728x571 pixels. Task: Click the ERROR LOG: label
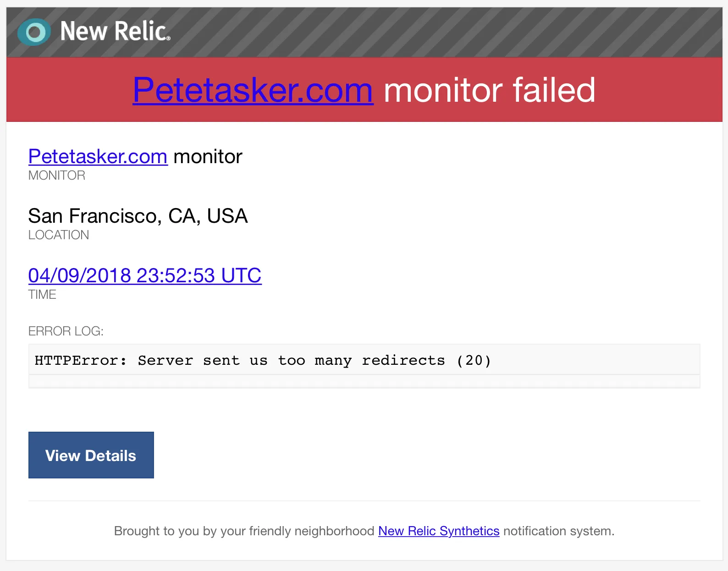tap(66, 331)
